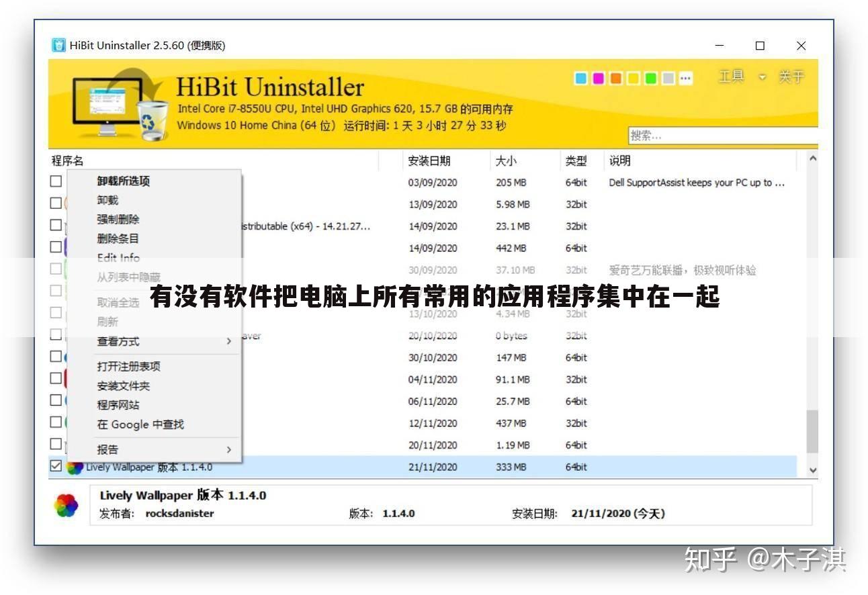This screenshot has height=595, width=868.
Task: Click the '91.1 MB' size cell
Action: (513, 379)
